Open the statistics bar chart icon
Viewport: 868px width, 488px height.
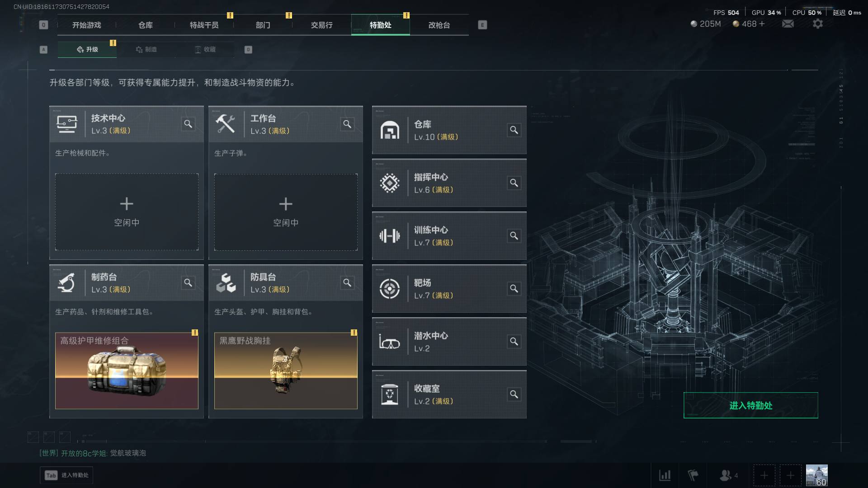click(665, 475)
